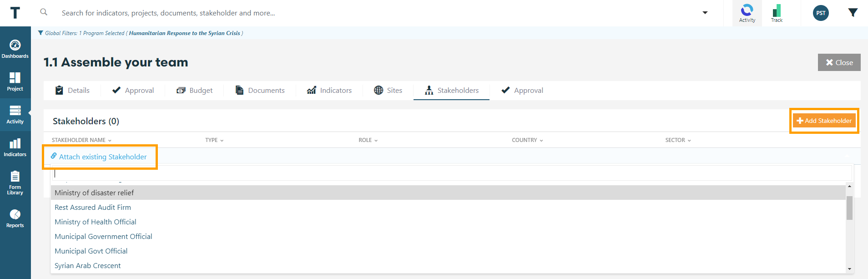The width and height of the screenshot is (868, 279).
Task: Select Syrian Arab Crescent from list
Action: [88, 266]
